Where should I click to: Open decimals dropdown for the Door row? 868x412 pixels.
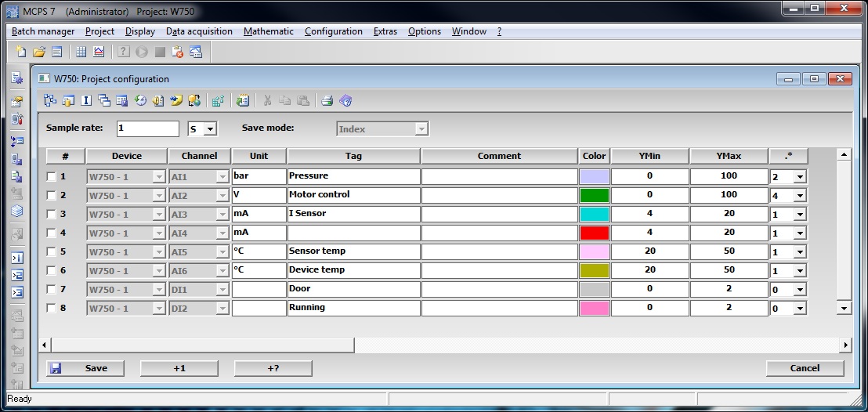(799, 290)
